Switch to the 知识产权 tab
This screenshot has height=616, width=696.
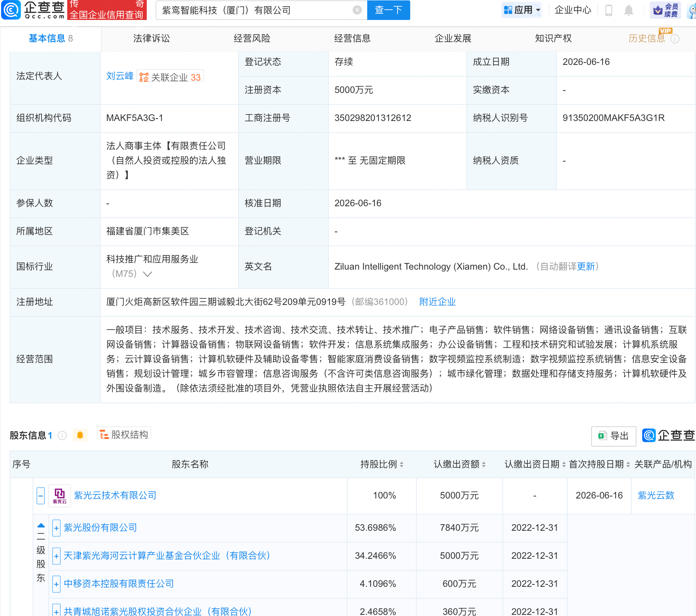coord(553,38)
